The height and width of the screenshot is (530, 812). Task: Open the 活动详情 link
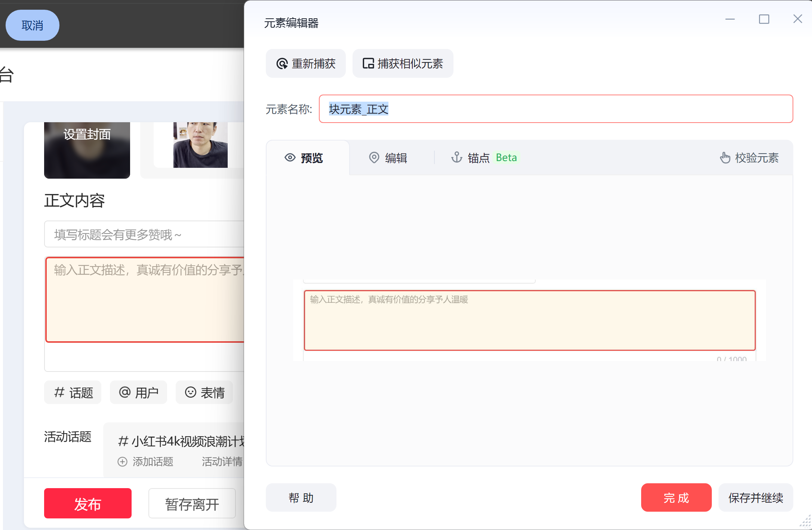coord(222,462)
